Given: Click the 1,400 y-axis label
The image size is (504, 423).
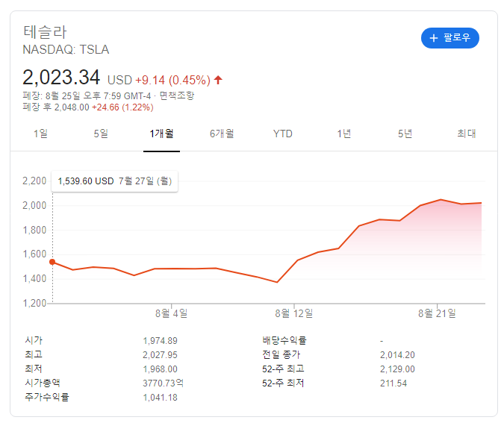Looking at the screenshot, I should (34, 278).
